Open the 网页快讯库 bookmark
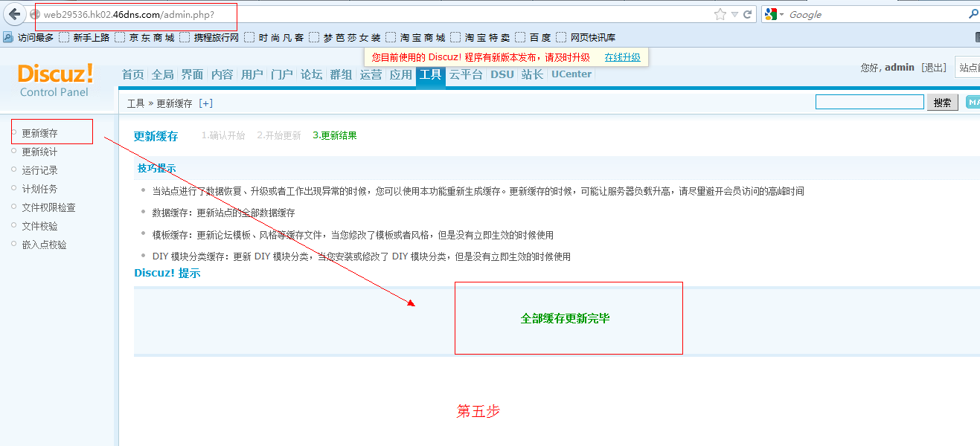The height and width of the screenshot is (446, 980). (x=586, y=37)
